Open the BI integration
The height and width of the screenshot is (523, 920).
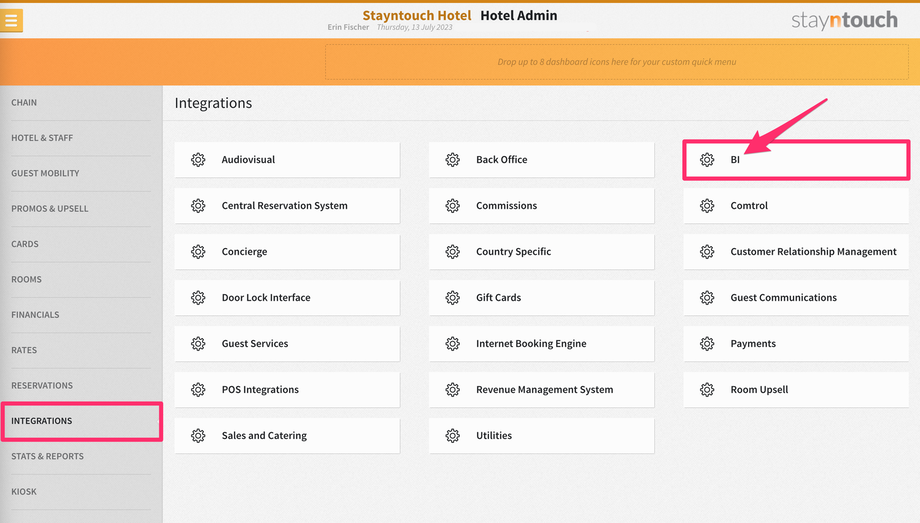tap(796, 160)
